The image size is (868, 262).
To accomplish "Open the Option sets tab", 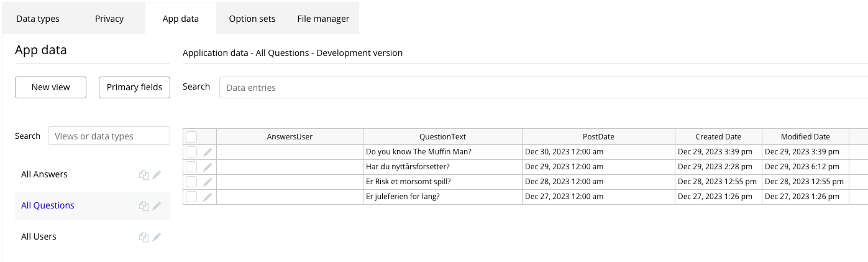I will (x=252, y=19).
